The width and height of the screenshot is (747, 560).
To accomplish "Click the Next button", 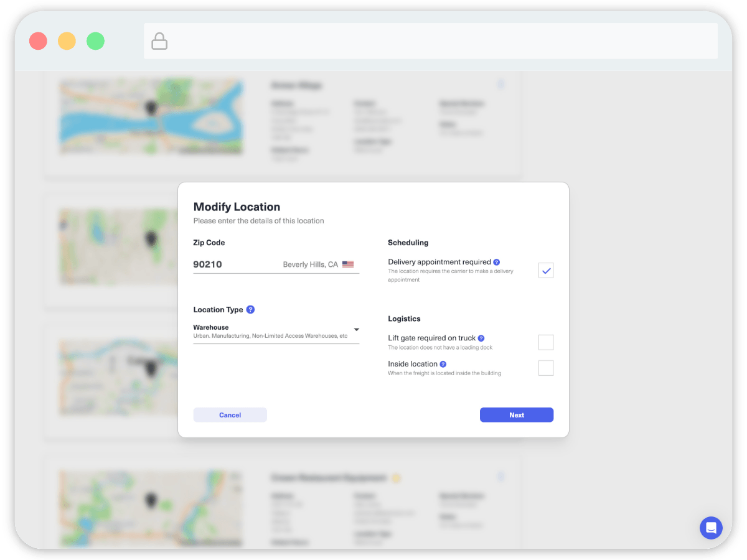I will pos(516,415).
